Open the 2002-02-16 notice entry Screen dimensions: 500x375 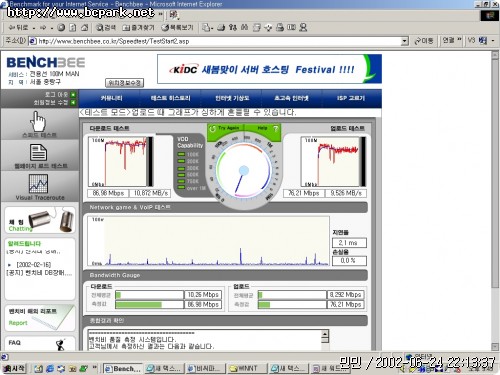pyautogui.click(x=39, y=269)
